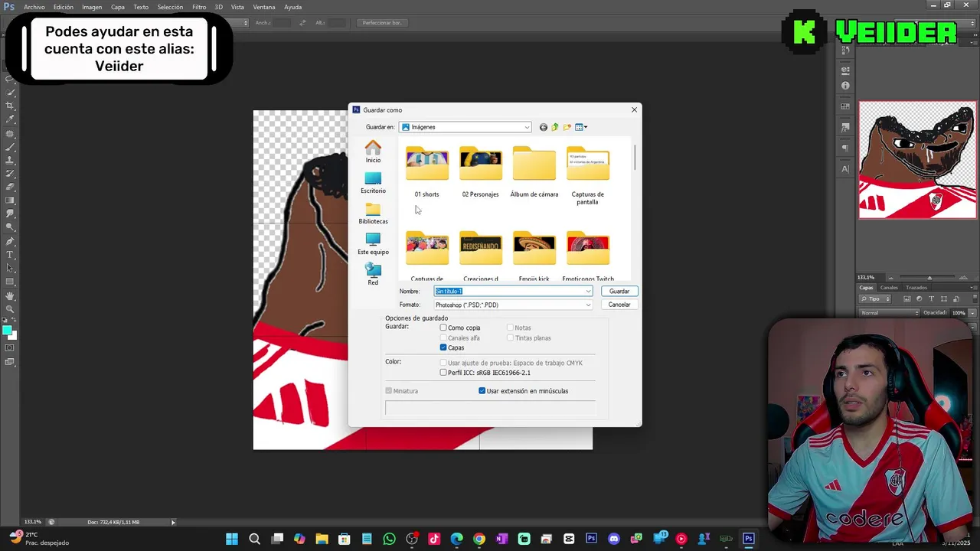This screenshot has width=980, height=551.
Task: Go up one folder level icon
Action: point(555,127)
